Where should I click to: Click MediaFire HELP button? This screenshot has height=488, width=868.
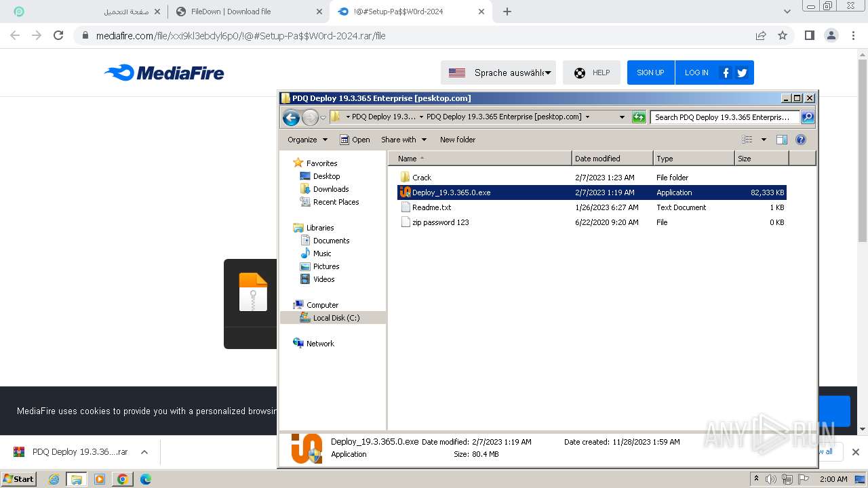pyautogui.click(x=591, y=73)
